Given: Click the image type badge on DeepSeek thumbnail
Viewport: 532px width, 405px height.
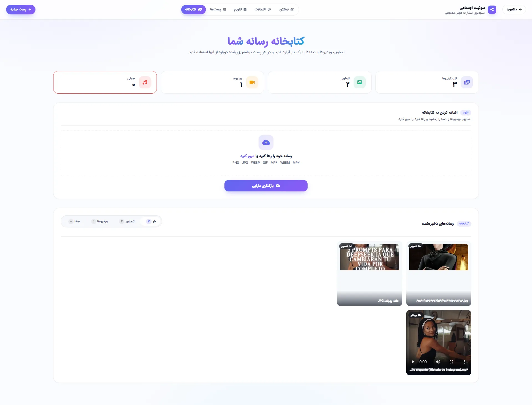Looking at the screenshot, I should click(x=347, y=246).
